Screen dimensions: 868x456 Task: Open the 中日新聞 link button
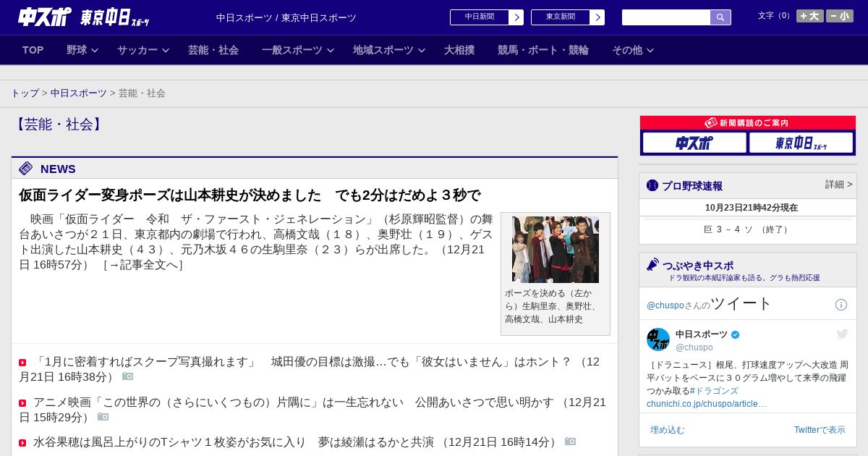480,17
